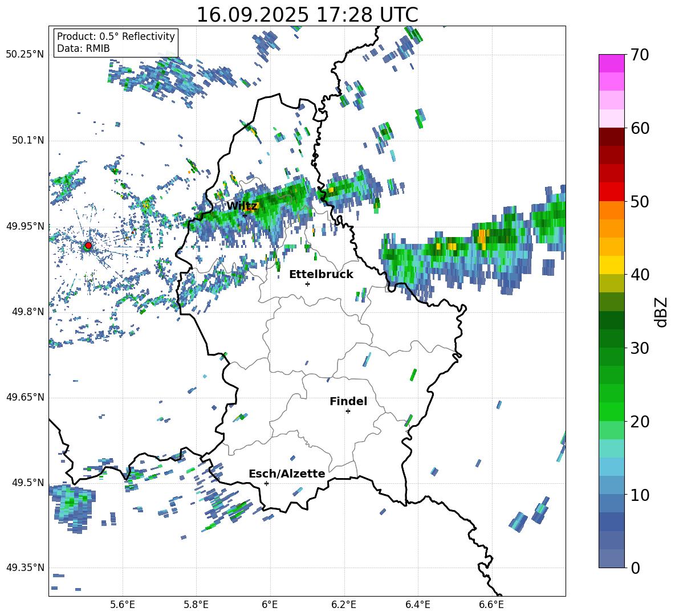Pick the slate blue swatch just above 0 dBZ
The width and height of the screenshot is (675, 616).
point(611,558)
